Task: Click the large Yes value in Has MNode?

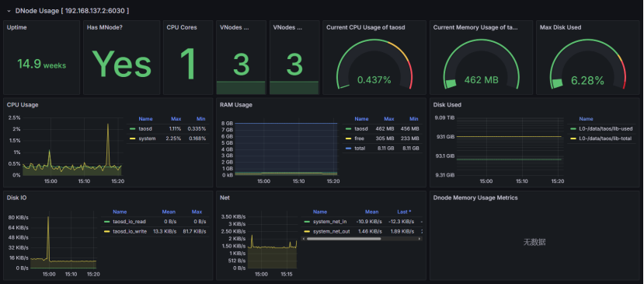Action: point(121,65)
